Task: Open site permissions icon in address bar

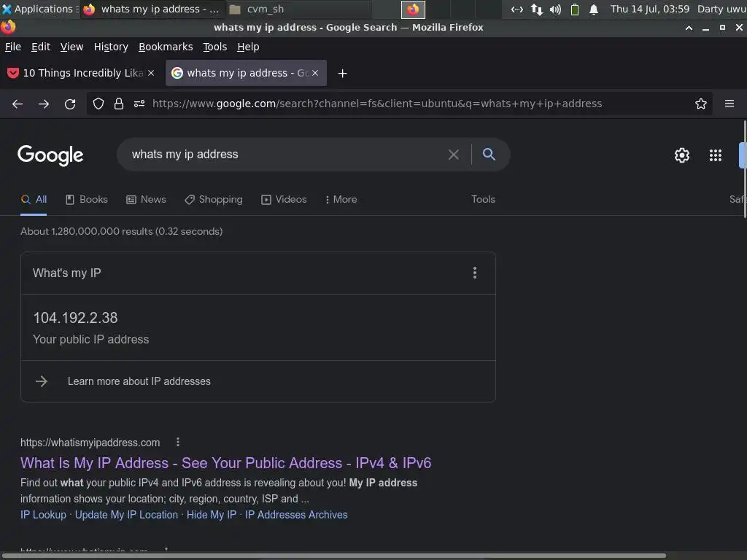Action: click(139, 104)
